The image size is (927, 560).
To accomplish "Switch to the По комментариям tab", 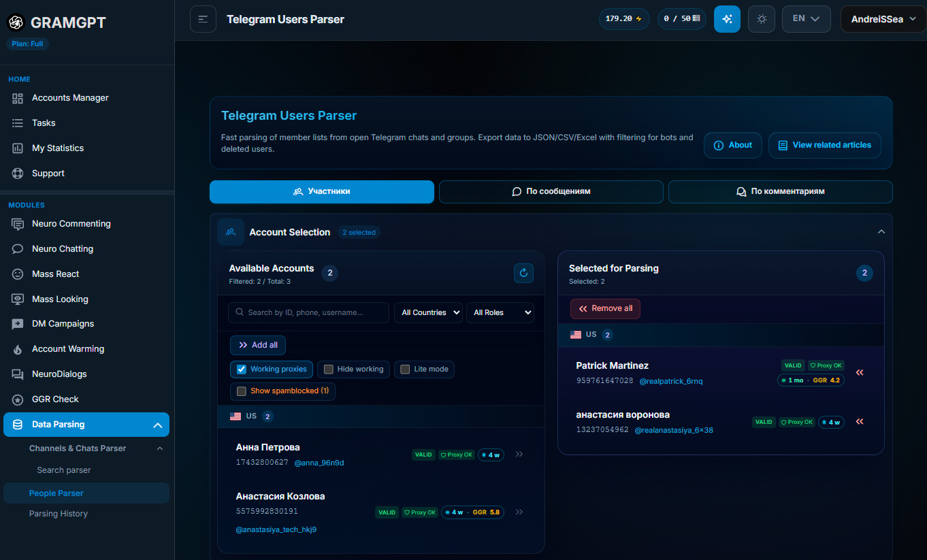I will [x=781, y=192].
